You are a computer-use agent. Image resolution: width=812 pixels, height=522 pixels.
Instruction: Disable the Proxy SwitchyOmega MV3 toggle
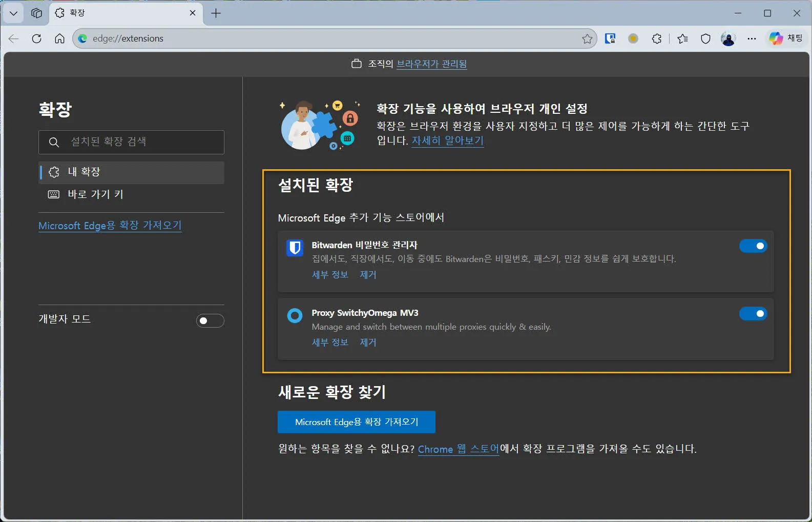tap(753, 313)
